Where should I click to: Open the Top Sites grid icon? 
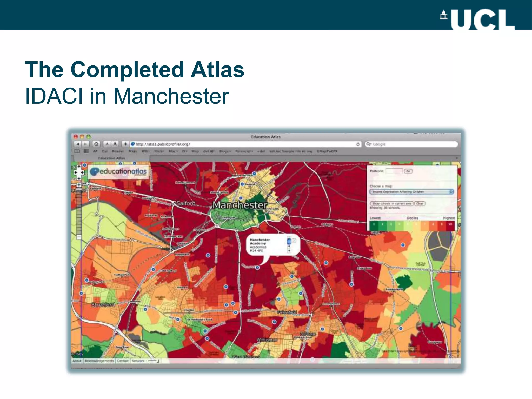86,151
